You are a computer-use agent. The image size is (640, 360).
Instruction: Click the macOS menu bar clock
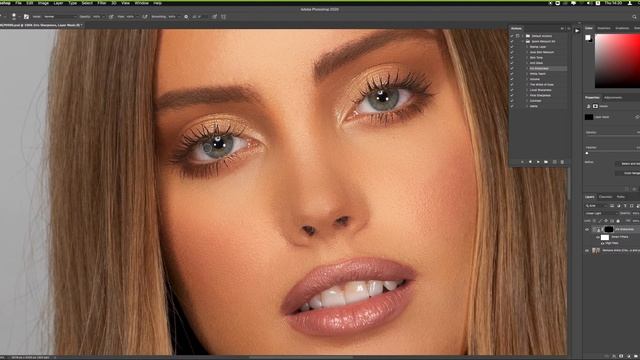pos(613,3)
